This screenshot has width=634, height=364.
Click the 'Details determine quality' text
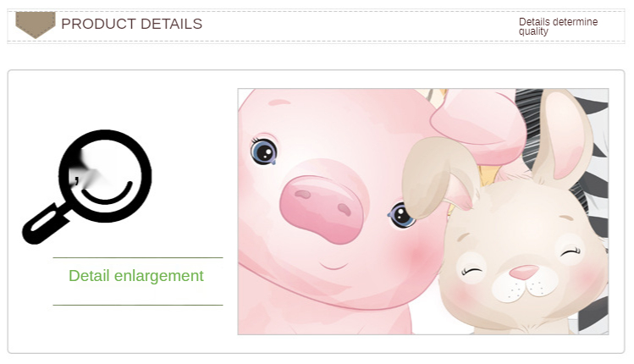pyautogui.click(x=558, y=26)
